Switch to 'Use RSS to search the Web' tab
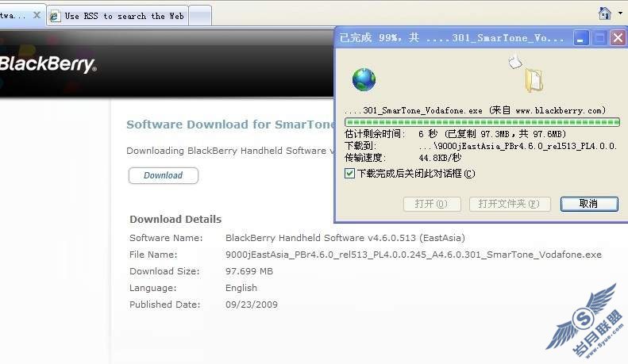This screenshot has height=364, width=628. [x=118, y=16]
